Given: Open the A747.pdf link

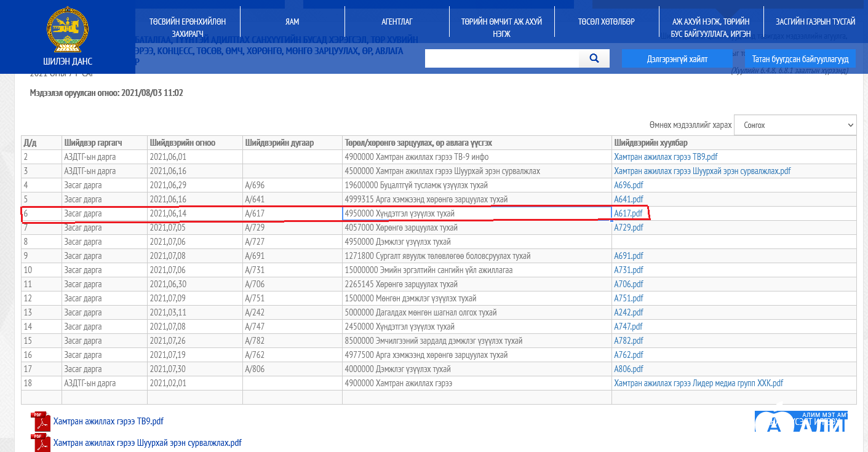Looking at the screenshot, I should click(x=628, y=327).
